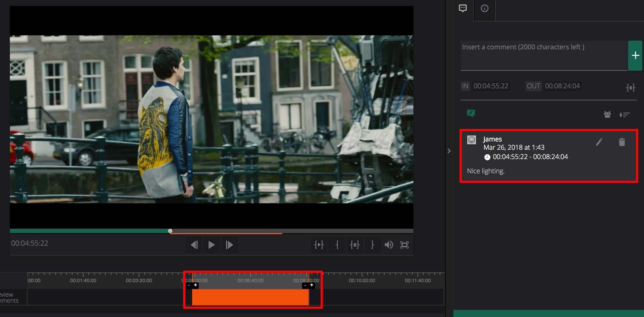The image size is (644, 317).
Task: Edit James's comment with pencil icon
Action: pyautogui.click(x=599, y=142)
